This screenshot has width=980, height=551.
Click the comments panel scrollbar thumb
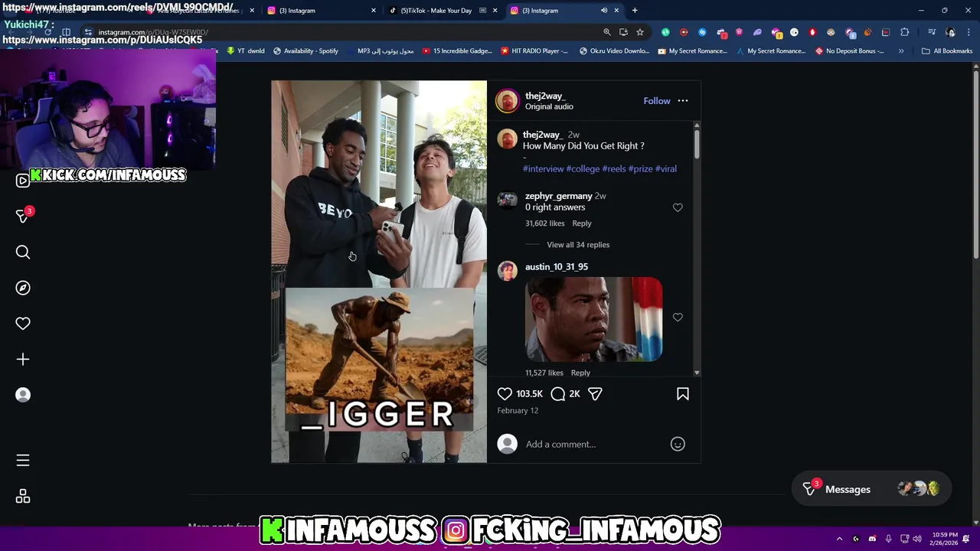click(x=696, y=144)
